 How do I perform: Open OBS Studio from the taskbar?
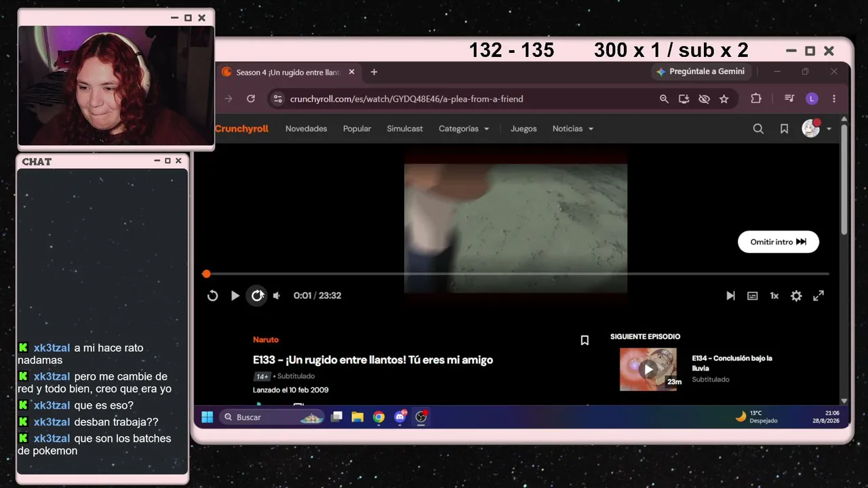click(x=421, y=417)
